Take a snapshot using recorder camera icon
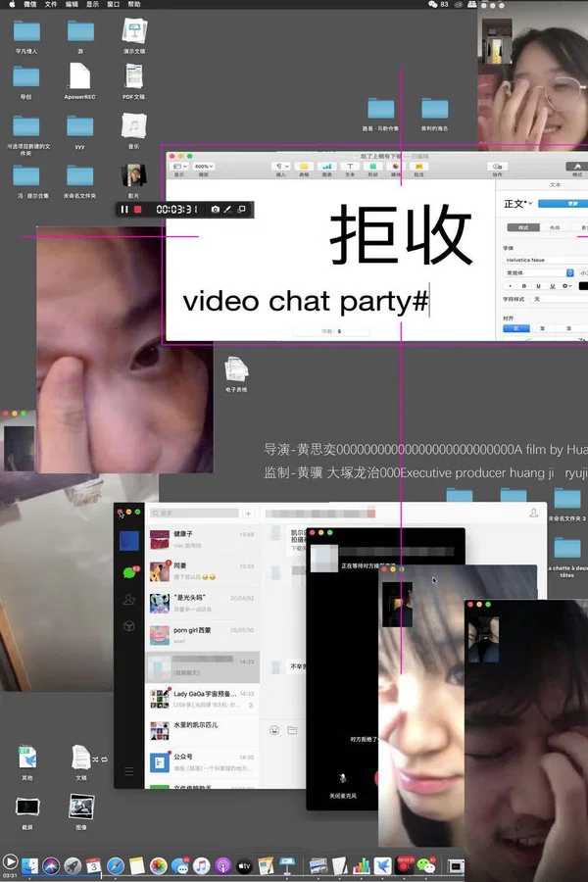This screenshot has width=588, height=882. tap(215, 210)
